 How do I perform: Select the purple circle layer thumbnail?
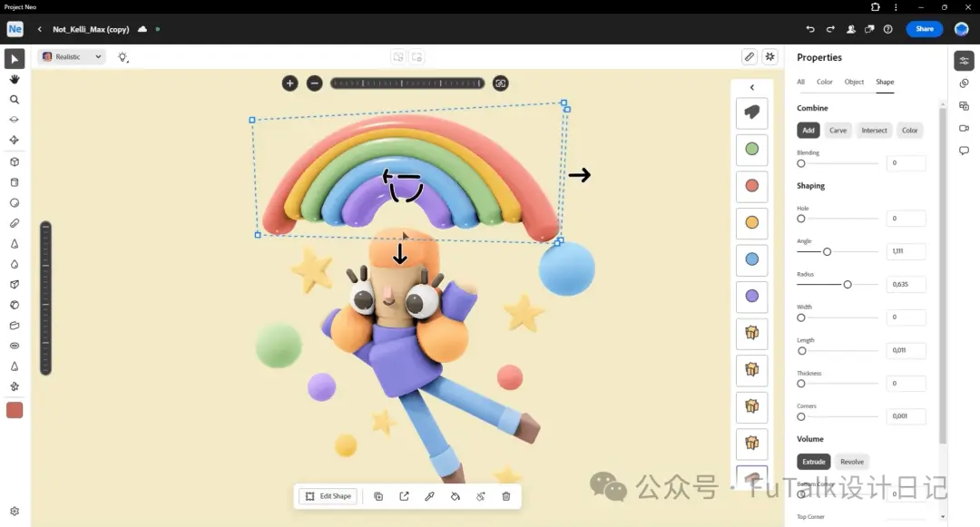(x=752, y=296)
